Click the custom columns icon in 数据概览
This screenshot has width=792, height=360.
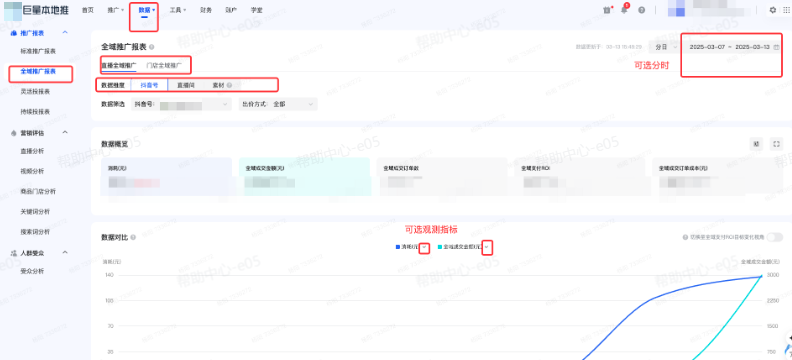click(x=756, y=144)
